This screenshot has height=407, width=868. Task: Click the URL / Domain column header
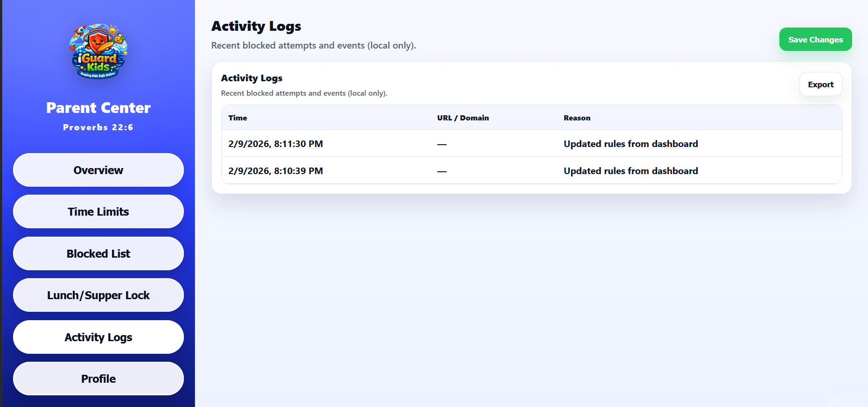(x=463, y=118)
